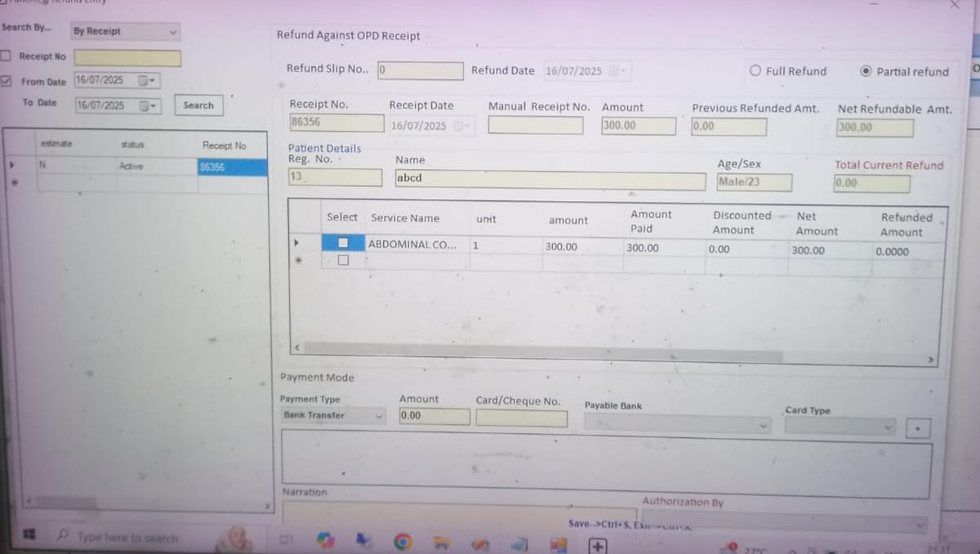Viewport: 980px width, 554px height.
Task: Click the unit cell showing 1
Action: 504,245
